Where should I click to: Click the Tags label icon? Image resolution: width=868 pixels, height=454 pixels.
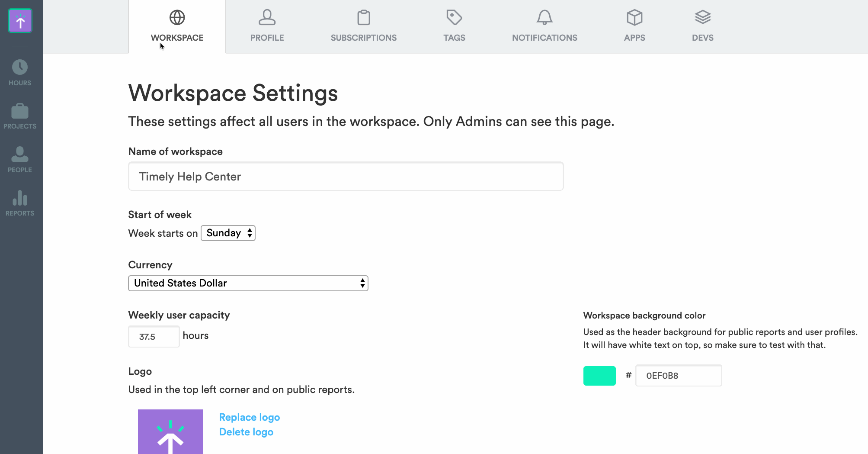(x=454, y=18)
